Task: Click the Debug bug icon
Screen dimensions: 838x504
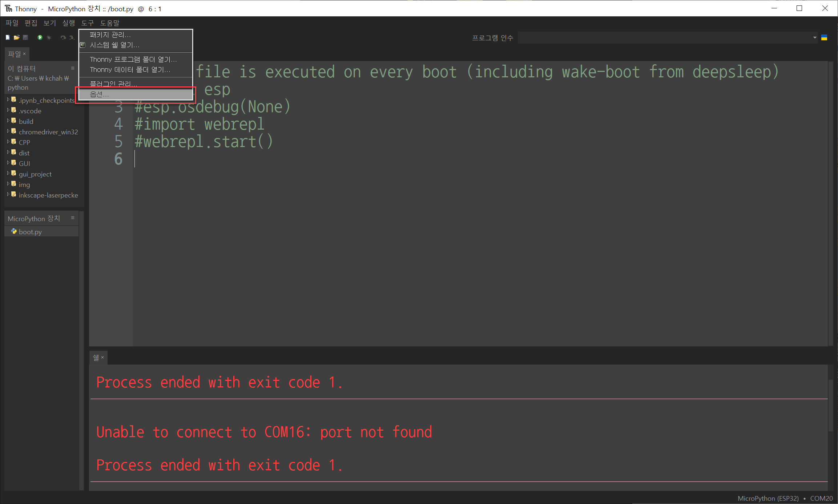Action: click(49, 37)
